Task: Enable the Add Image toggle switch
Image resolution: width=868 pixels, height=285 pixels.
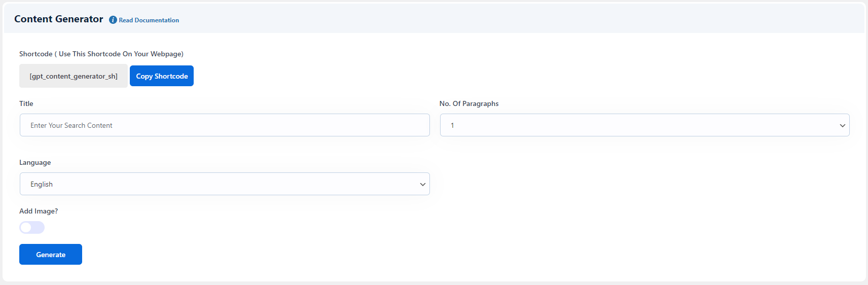Action: 32,228
